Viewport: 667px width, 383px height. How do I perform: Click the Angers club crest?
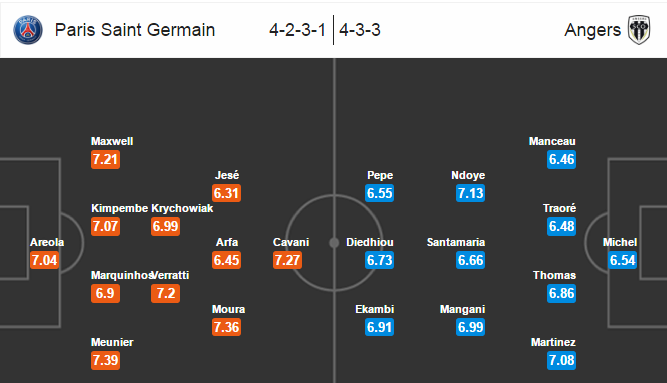pos(639,30)
